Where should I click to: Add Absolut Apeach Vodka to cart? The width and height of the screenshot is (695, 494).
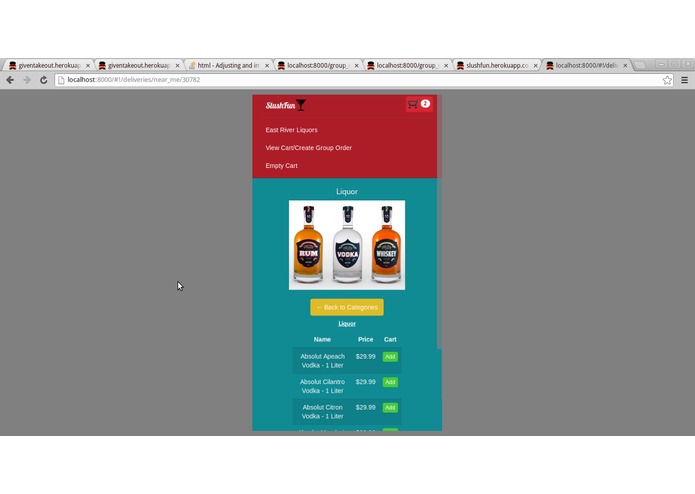click(390, 357)
